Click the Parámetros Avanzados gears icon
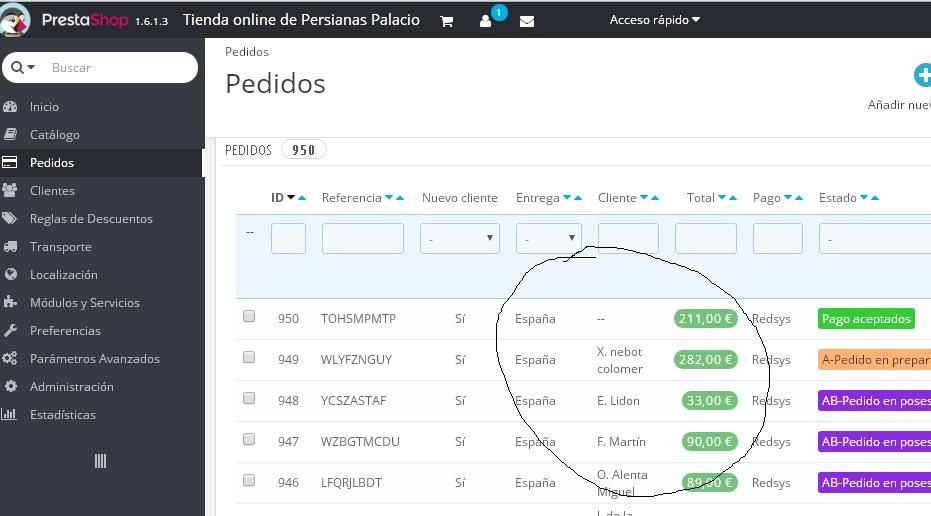The height and width of the screenshot is (516, 931). point(10,358)
